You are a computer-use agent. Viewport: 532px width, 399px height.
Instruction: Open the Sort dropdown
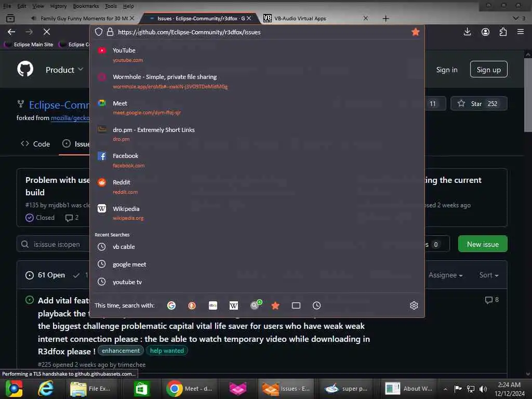pyautogui.click(x=489, y=275)
